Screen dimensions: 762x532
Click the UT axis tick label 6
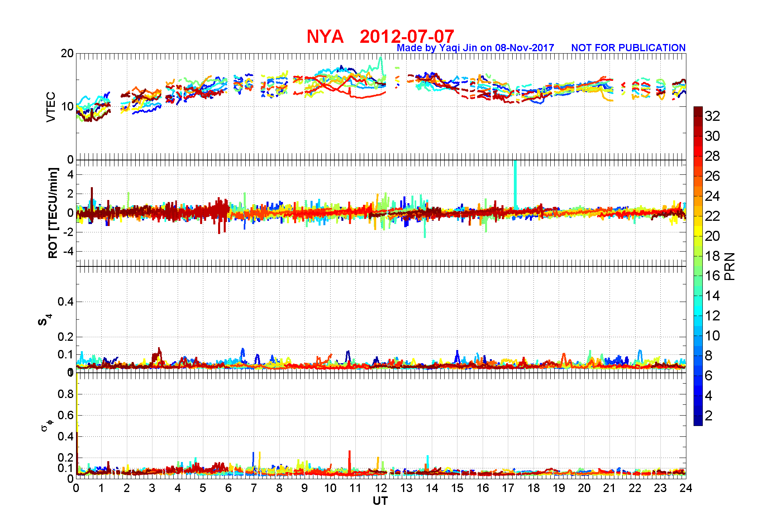click(229, 488)
